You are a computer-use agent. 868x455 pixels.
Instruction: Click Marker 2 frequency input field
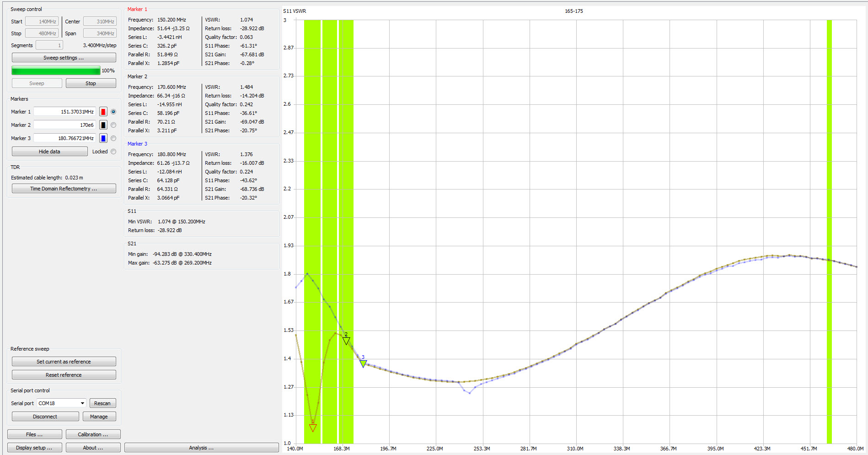tap(64, 125)
